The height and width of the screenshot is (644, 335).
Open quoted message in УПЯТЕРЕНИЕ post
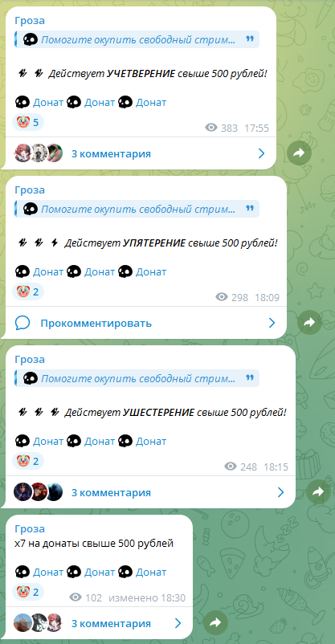click(137, 209)
